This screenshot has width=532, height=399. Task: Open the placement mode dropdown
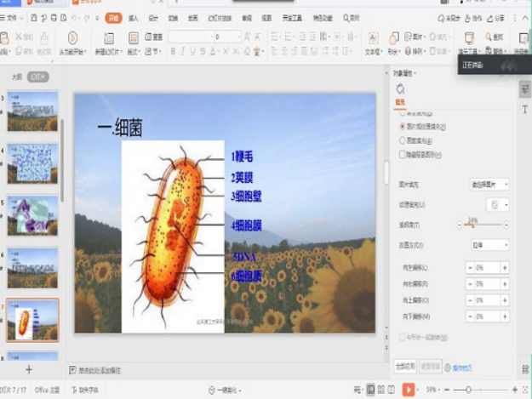coord(489,245)
